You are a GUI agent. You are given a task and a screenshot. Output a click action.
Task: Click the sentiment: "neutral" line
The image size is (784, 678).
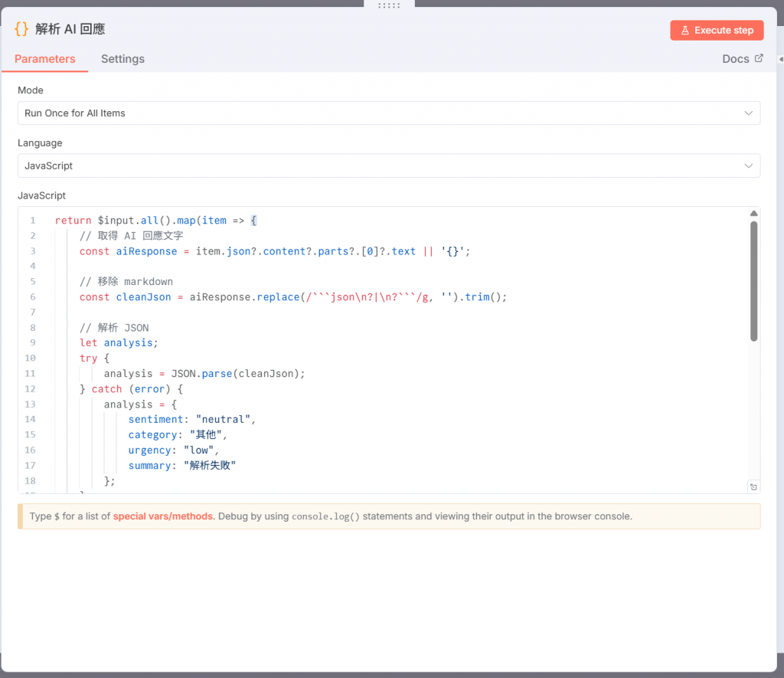(192, 419)
